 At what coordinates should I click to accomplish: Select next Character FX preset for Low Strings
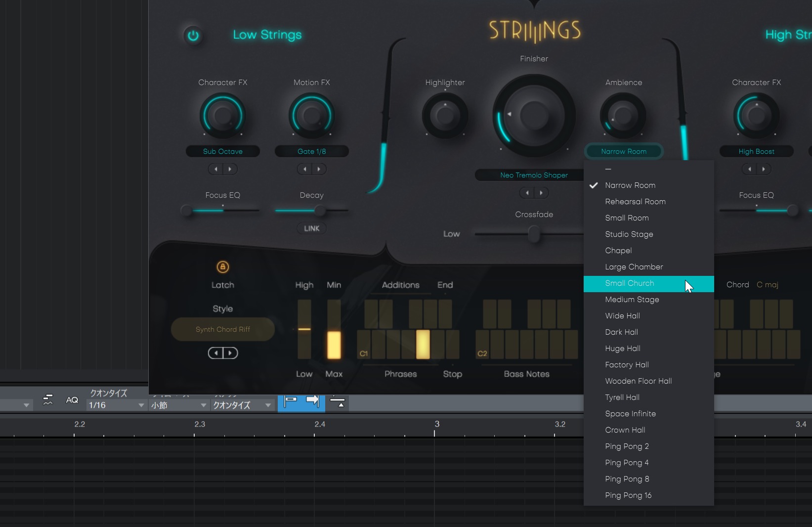click(x=230, y=169)
